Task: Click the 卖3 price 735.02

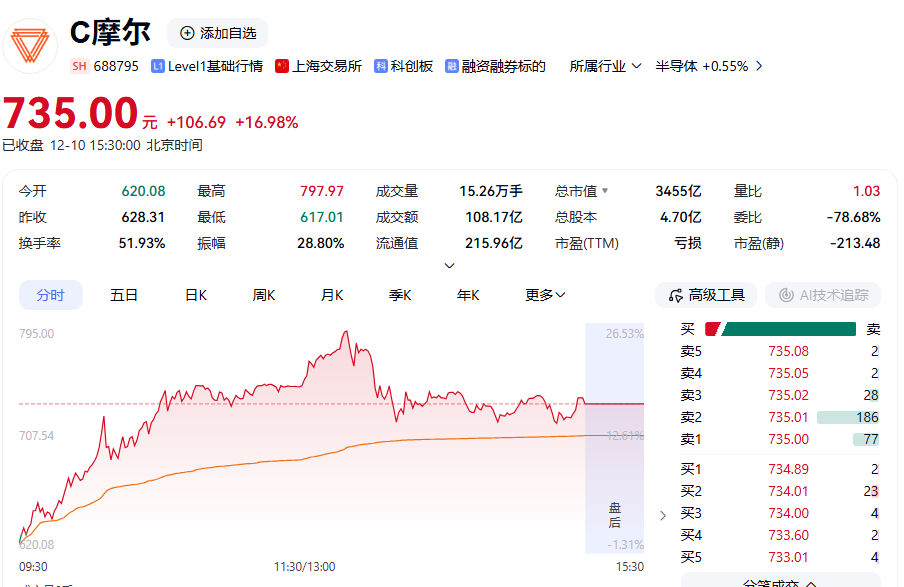Action: click(788, 395)
